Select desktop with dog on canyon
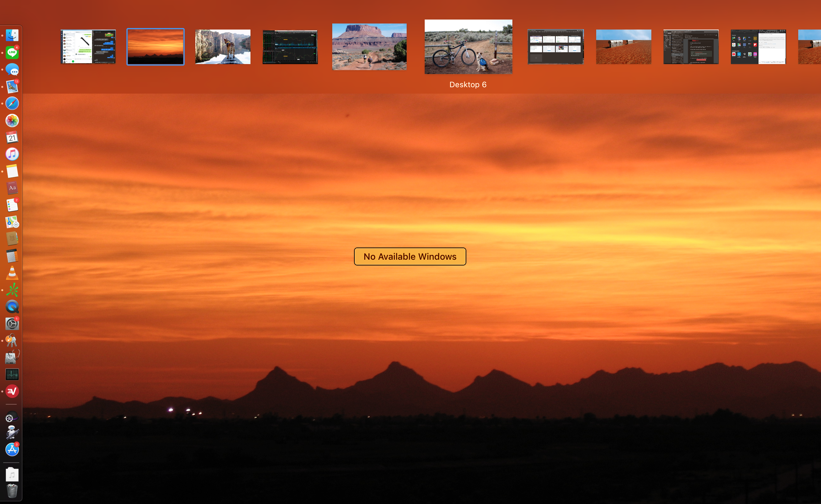821x504 pixels. click(223, 47)
